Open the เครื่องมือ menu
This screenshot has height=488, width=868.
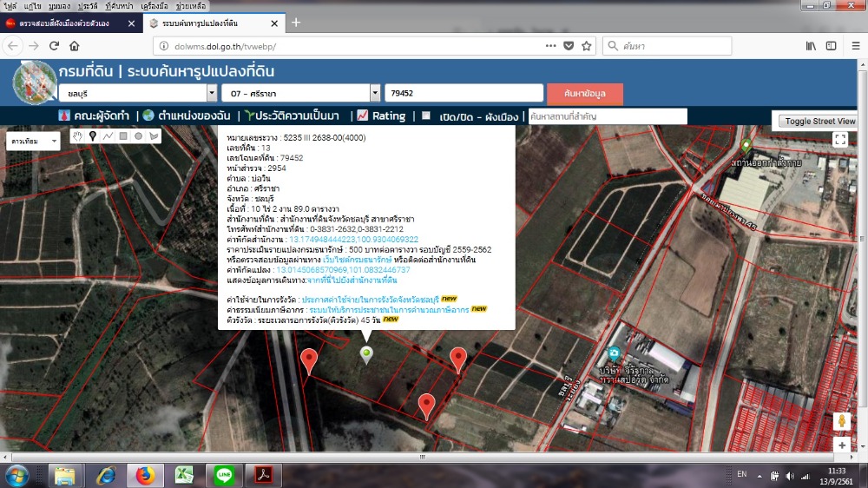155,6
